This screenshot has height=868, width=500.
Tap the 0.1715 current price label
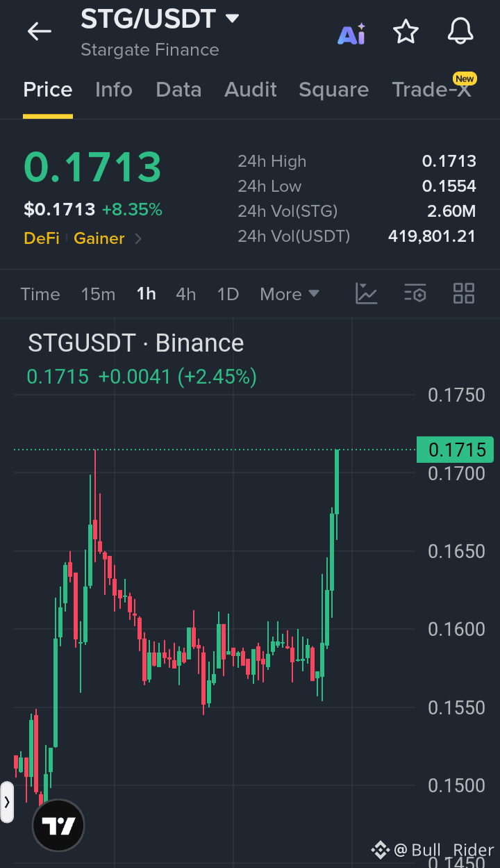click(x=455, y=450)
